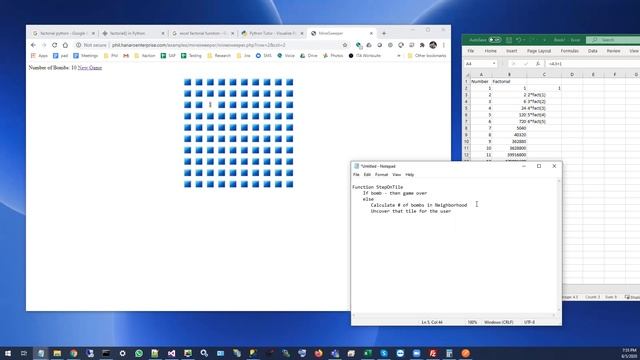Open the Notepad Edit menu

tap(367, 175)
